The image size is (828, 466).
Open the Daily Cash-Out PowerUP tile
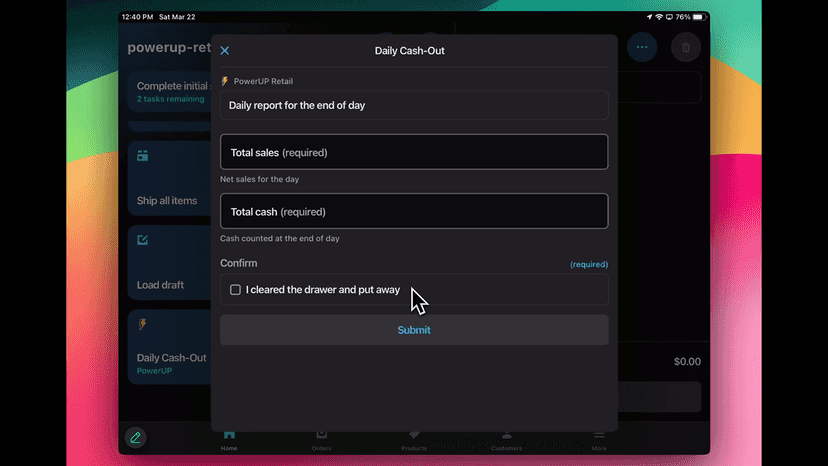(x=170, y=347)
